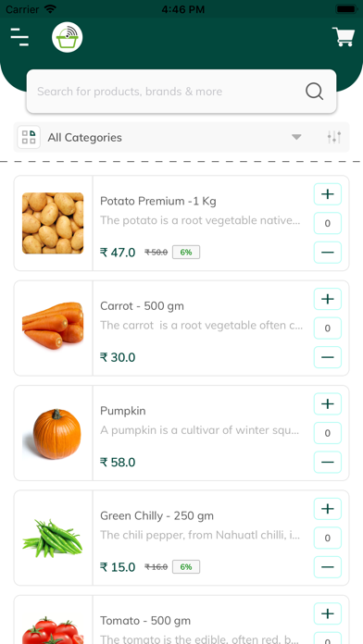The width and height of the screenshot is (363, 644).
Task: Remove one Carrot with minus button
Action: pos(328,357)
